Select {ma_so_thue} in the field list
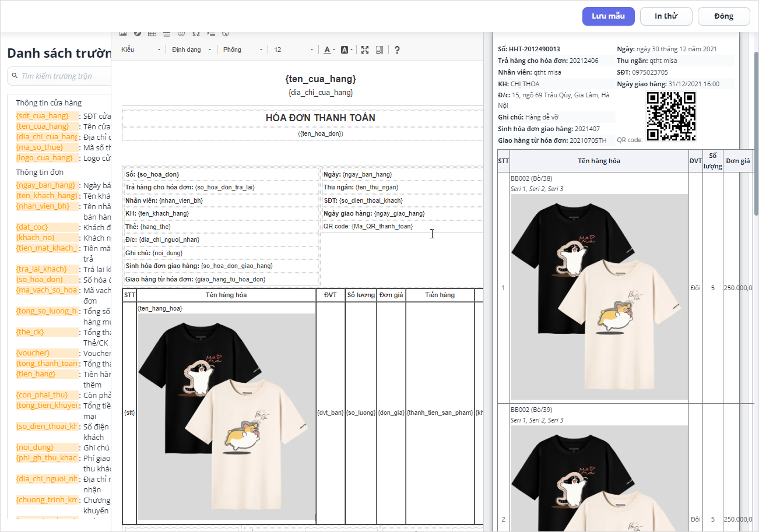 coord(46,147)
